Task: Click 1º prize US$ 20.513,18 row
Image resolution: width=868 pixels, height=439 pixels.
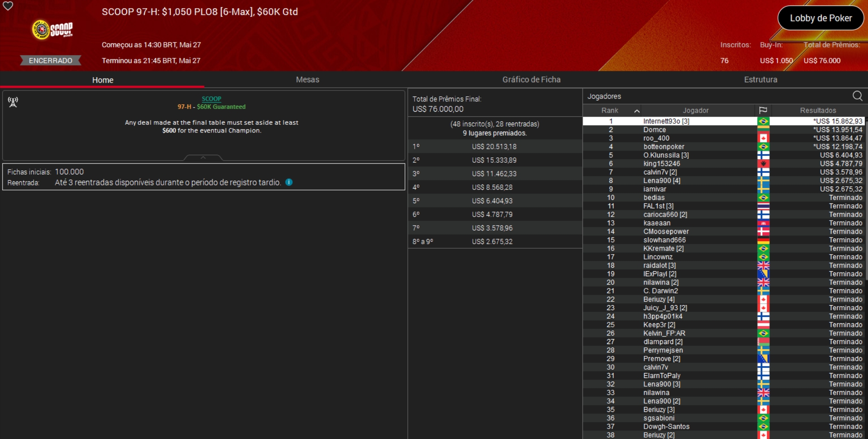Action: point(495,146)
